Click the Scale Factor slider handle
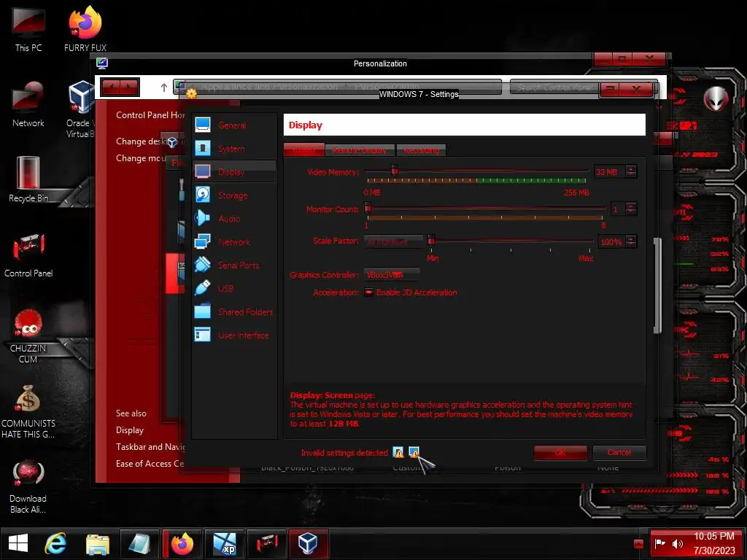This screenshot has width=747, height=560. click(431, 239)
